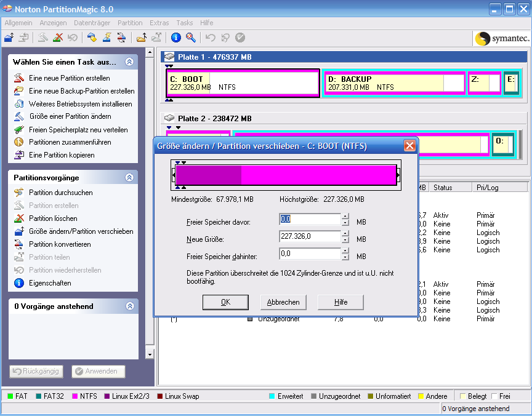Increase 'Freier Speicher dahinter' with up spinner

tap(345, 251)
